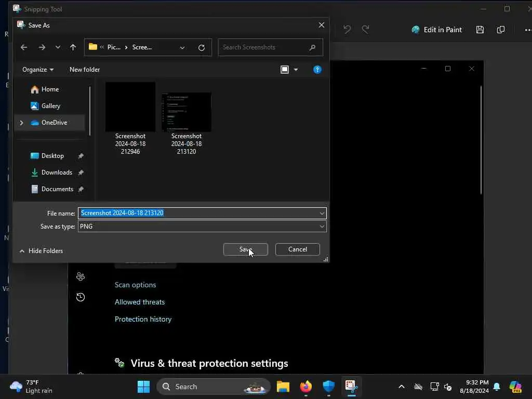Click the search magnifier icon
532x399 pixels.
tap(312, 47)
